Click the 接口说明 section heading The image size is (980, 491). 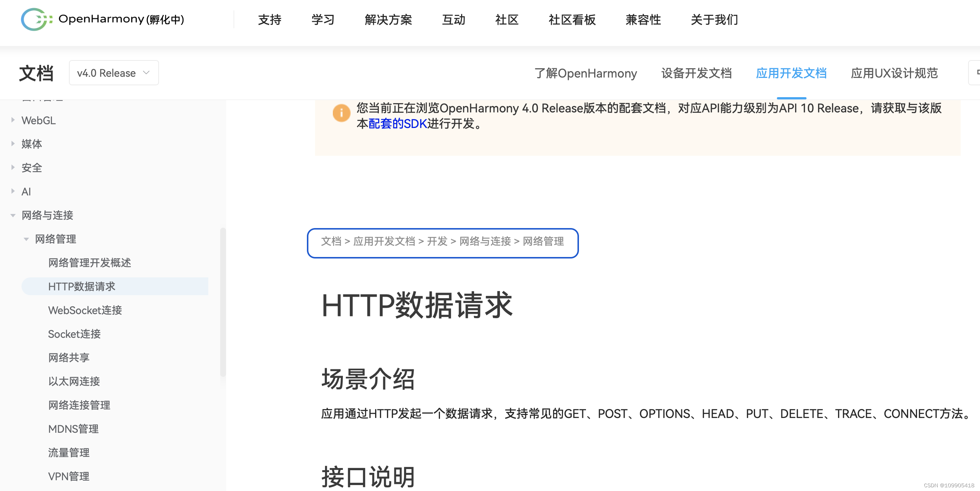pyautogui.click(x=368, y=477)
